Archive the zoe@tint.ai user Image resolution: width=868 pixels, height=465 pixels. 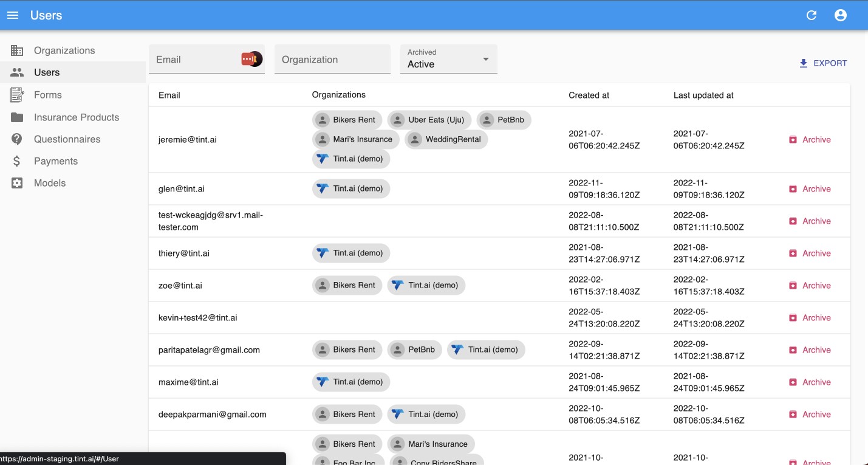click(810, 286)
